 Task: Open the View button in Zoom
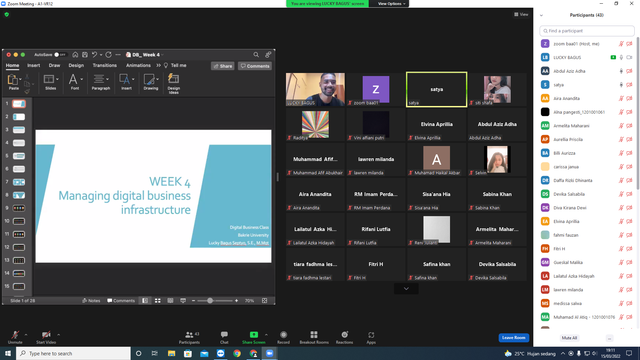click(521, 14)
